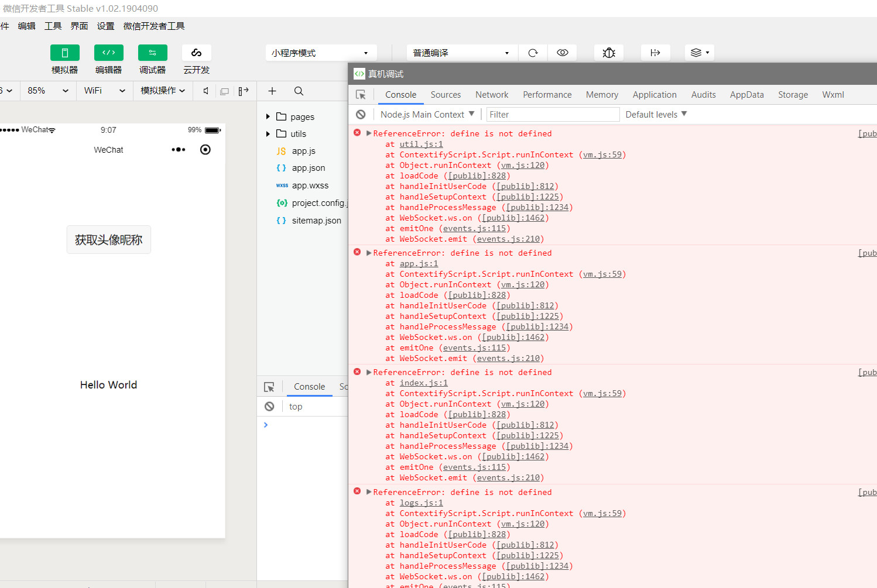Screen dimensions: 877x588
Task: Open the 界面 menu
Action: pyautogui.click(x=80, y=26)
